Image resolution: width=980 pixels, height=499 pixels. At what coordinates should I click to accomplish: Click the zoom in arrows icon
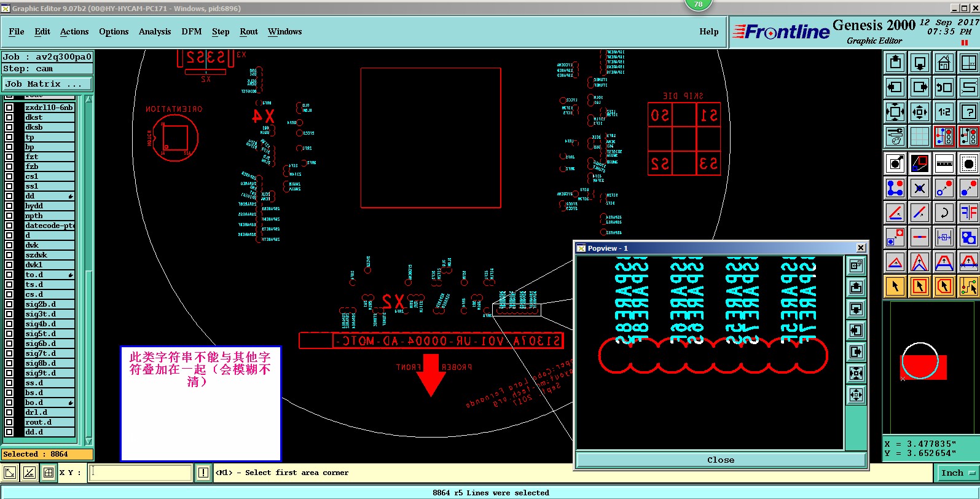coord(895,112)
